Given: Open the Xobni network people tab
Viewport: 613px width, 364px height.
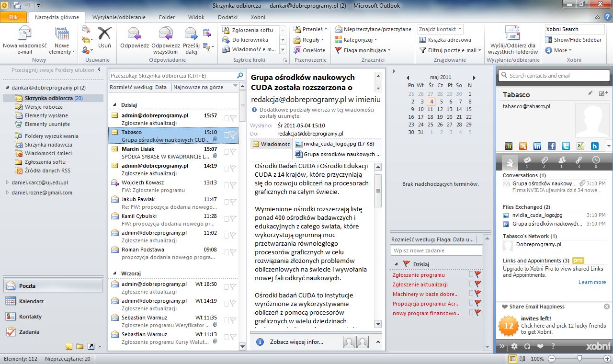Looking at the screenshot, I should 561,162.
